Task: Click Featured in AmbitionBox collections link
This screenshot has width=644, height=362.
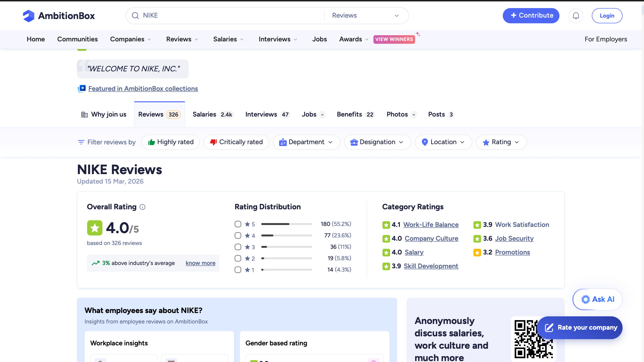Action: (x=143, y=89)
